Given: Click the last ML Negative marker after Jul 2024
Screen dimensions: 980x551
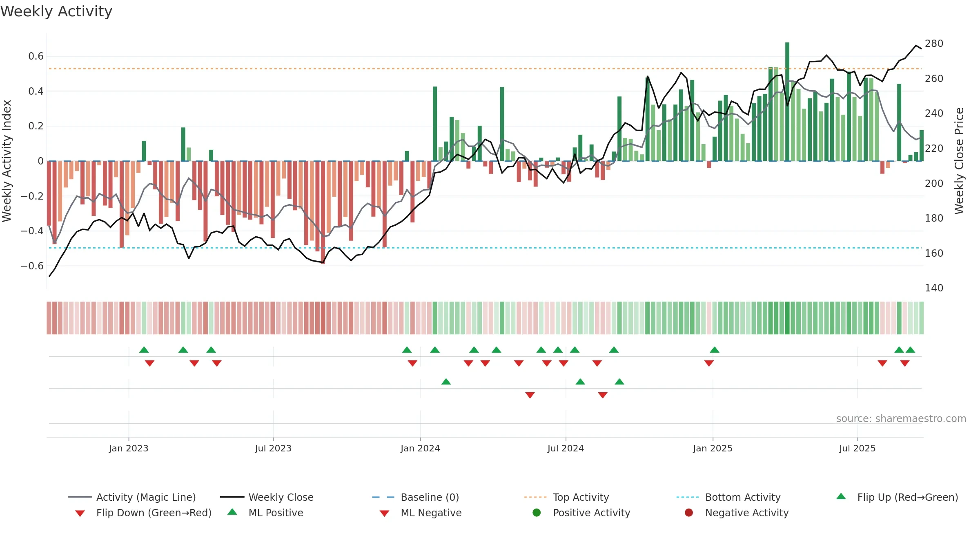Looking at the screenshot, I should [x=603, y=395].
